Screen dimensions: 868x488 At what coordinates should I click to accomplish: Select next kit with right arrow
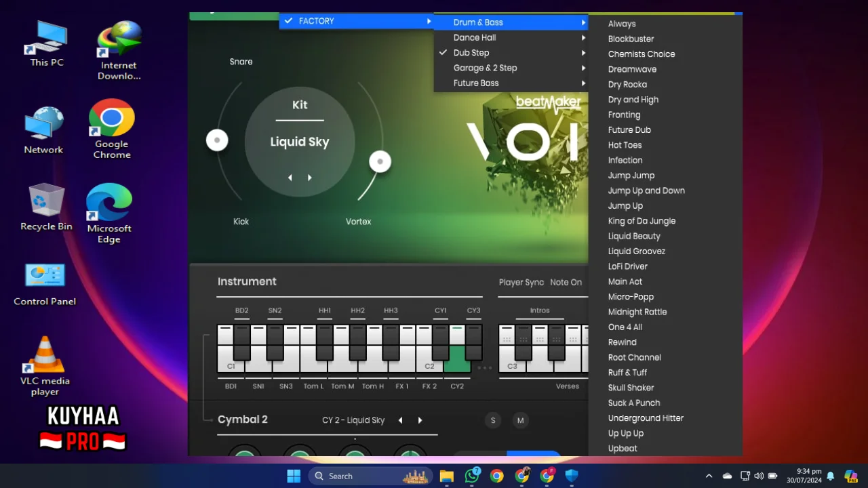(x=310, y=178)
